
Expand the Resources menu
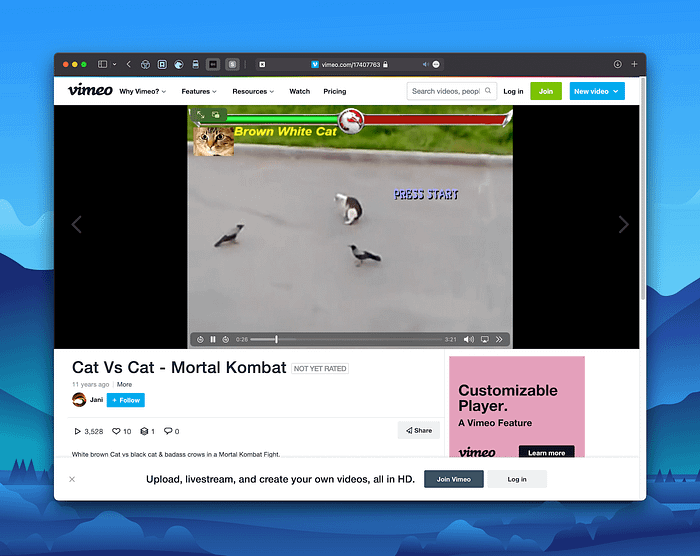pos(253,91)
